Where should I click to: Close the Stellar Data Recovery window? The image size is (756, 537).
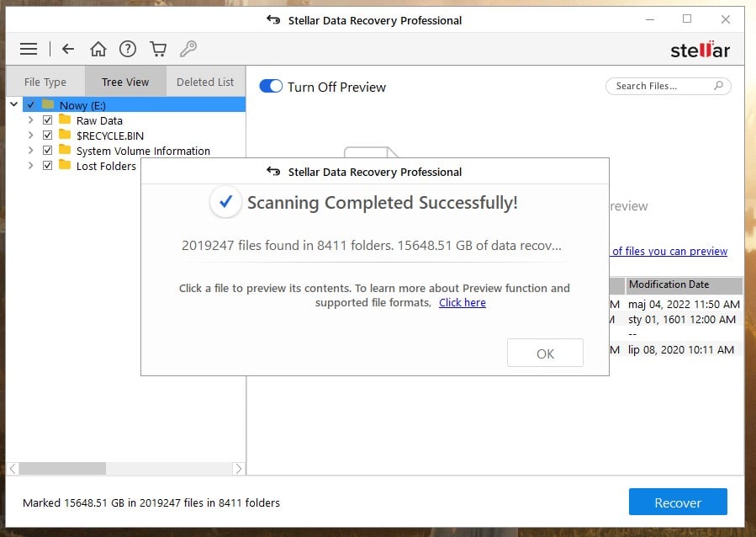click(x=726, y=19)
